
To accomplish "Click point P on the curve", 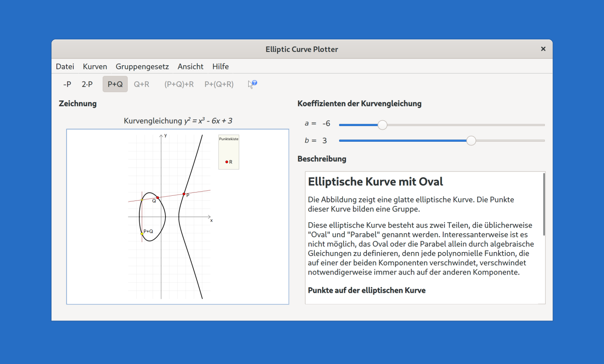I will (x=184, y=194).
